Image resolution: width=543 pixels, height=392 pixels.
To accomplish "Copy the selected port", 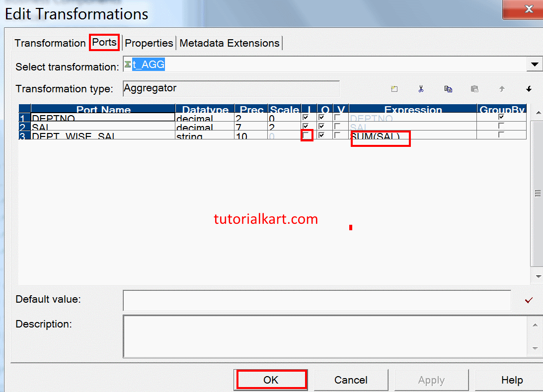I will pos(448,89).
